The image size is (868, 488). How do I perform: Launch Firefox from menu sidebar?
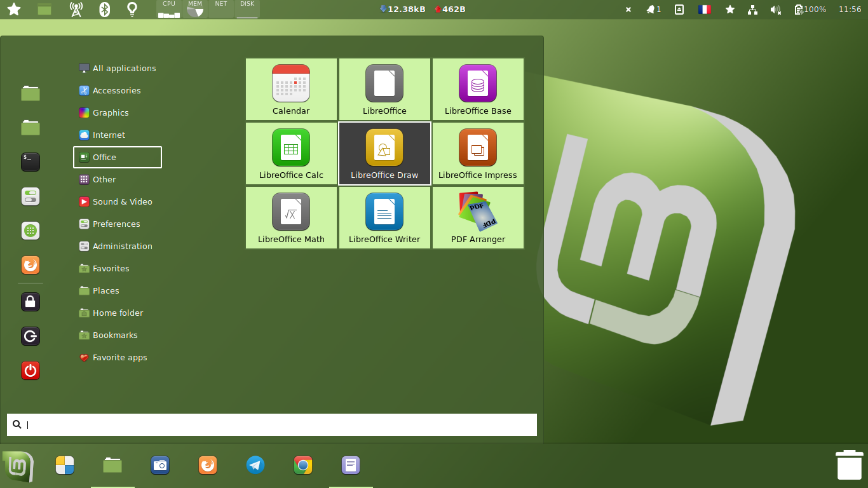31,265
